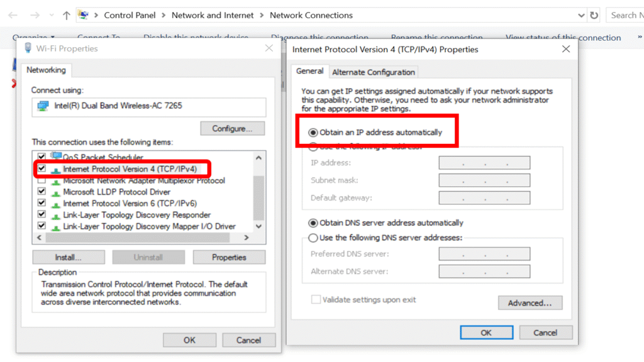Viewport: 644px width, 362px height.
Task: Click the Network and Internet breadcrumb chevron
Action: click(262, 15)
